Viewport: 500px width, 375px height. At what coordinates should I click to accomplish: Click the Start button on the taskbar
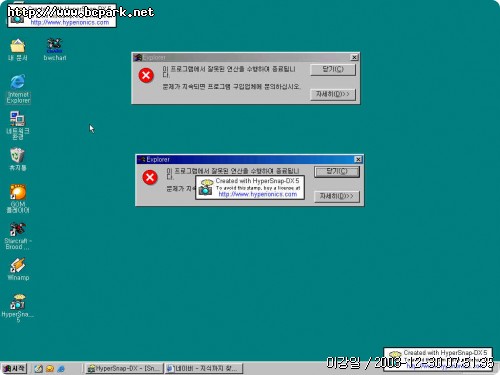click(x=14, y=368)
